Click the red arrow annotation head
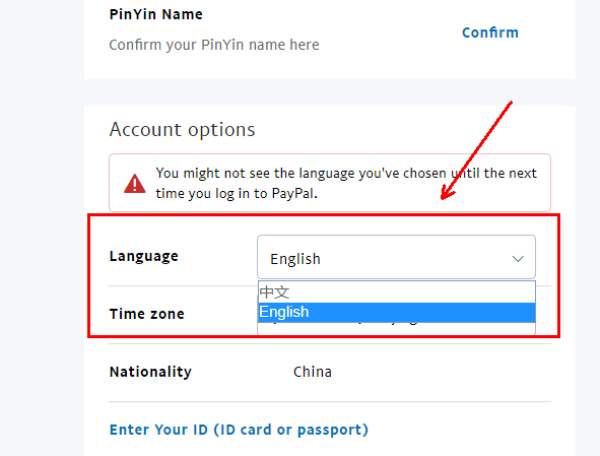Image resolution: width=600 pixels, height=456 pixels. click(447, 192)
